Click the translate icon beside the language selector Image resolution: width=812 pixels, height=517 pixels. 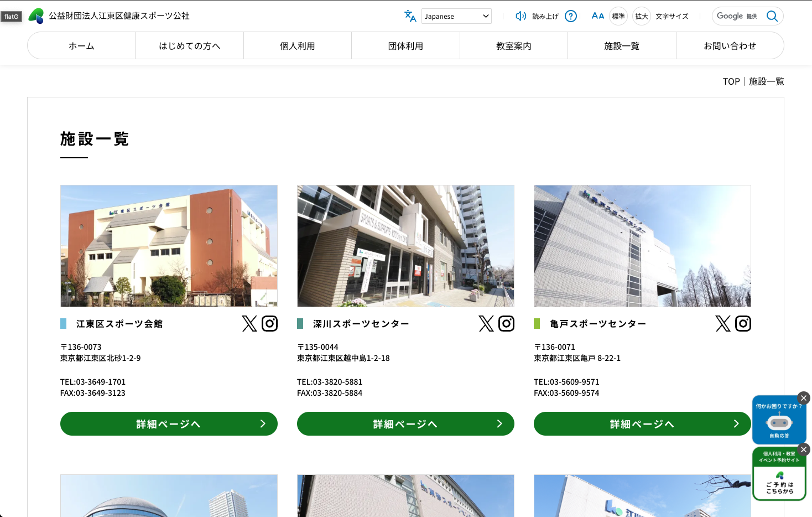pyautogui.click(x=410, y=16)
